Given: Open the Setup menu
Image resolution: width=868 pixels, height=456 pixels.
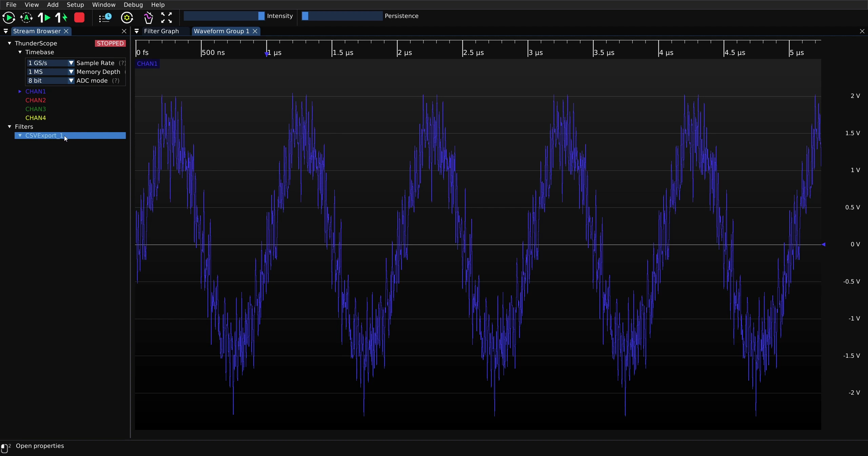Looking at the screenshot, I should click(x=75, y=5).
